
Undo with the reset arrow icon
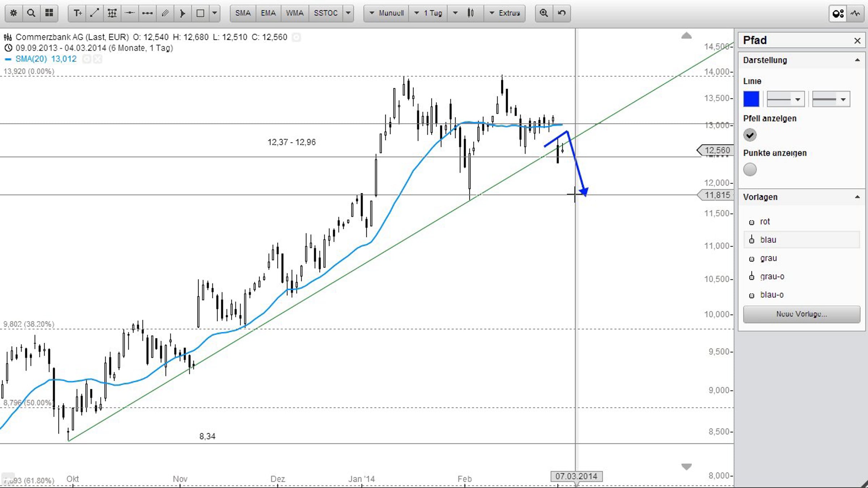coord(562,13)
